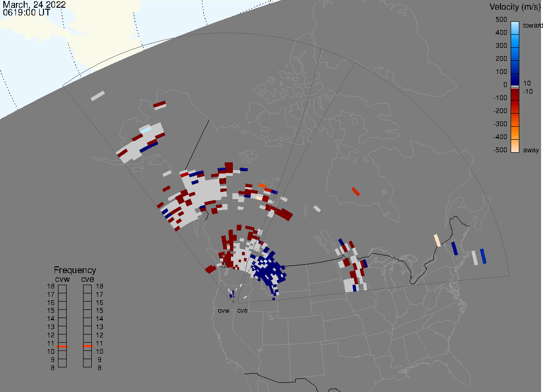Click the 8 label left of the cvw frequency bar
Viewport: 543px width, 392px height.
click(x=53, y=368)
